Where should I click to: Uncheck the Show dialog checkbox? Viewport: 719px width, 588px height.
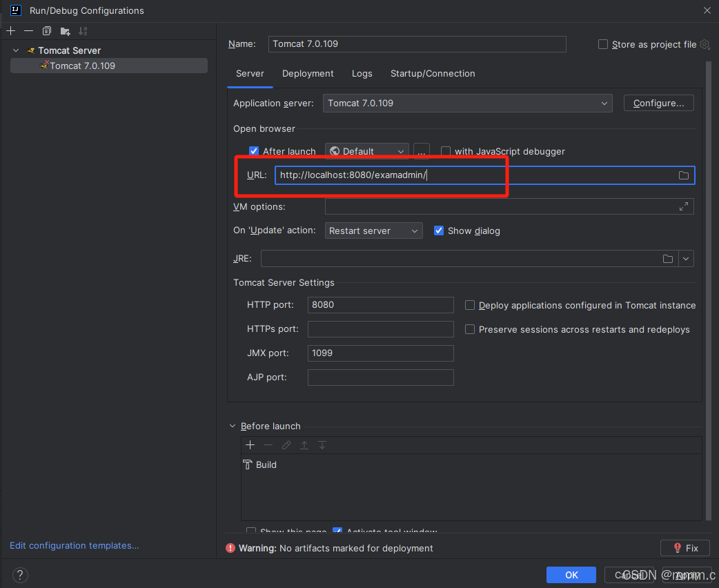click(439, 231)
